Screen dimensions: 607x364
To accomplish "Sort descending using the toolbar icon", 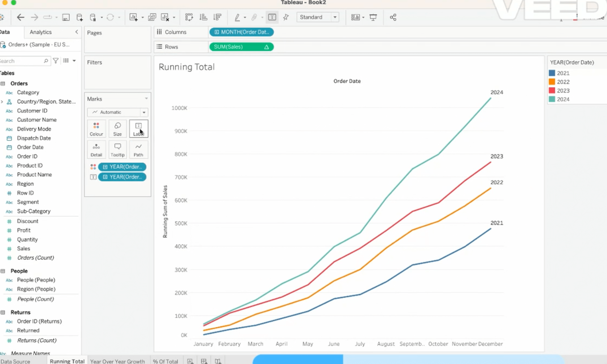I will [x=218, y=17].
